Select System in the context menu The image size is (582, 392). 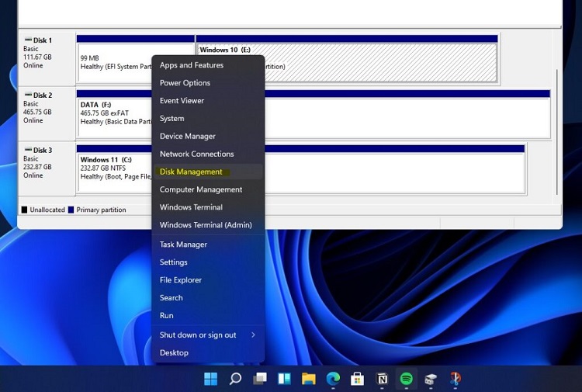208,119
